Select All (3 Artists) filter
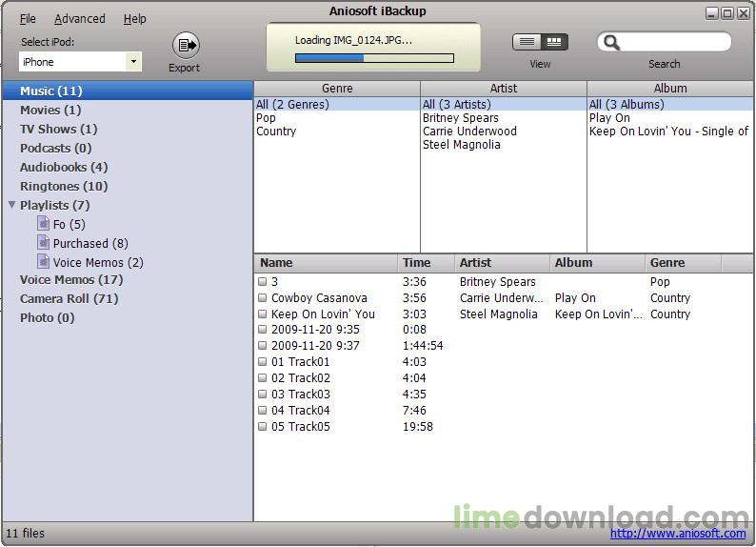The width and height of the screenshot is (756, 547). coord(504,104)
